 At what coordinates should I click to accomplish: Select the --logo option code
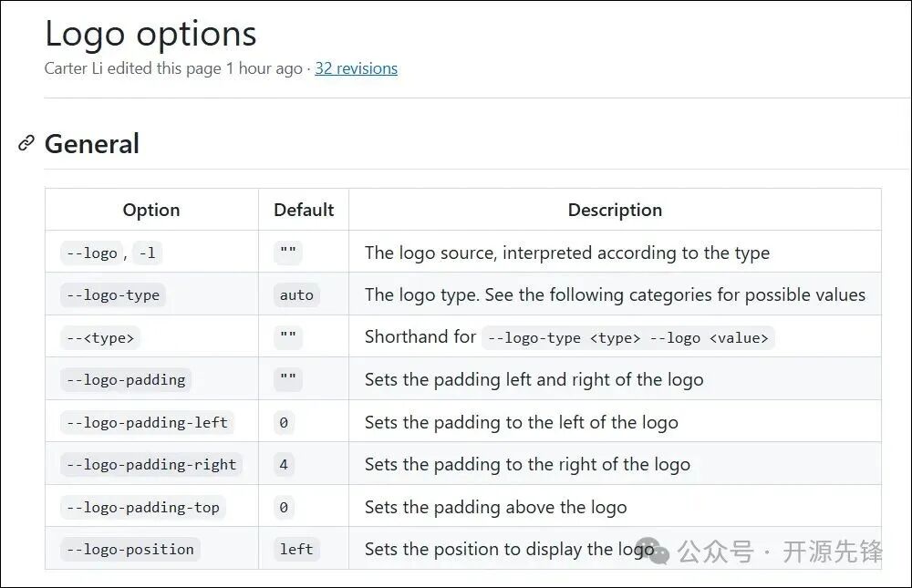(91, 253)
